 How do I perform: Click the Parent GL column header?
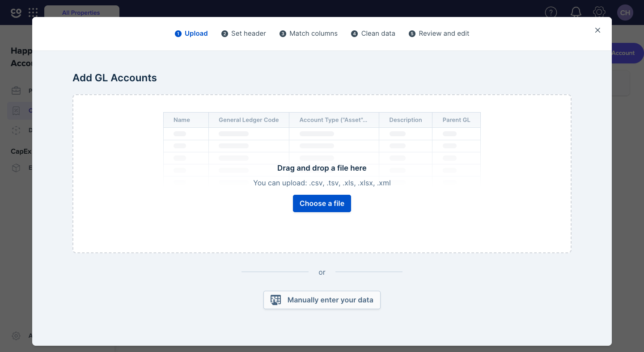(456, 120)
